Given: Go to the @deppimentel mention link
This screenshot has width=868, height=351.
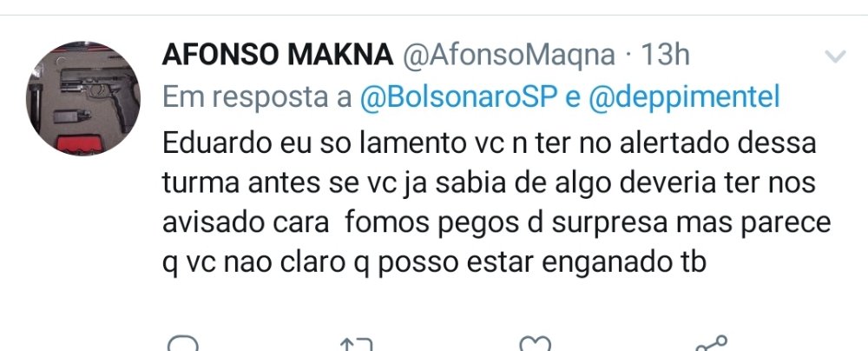Looking at the screenshot, I should (x=684, y=97).
